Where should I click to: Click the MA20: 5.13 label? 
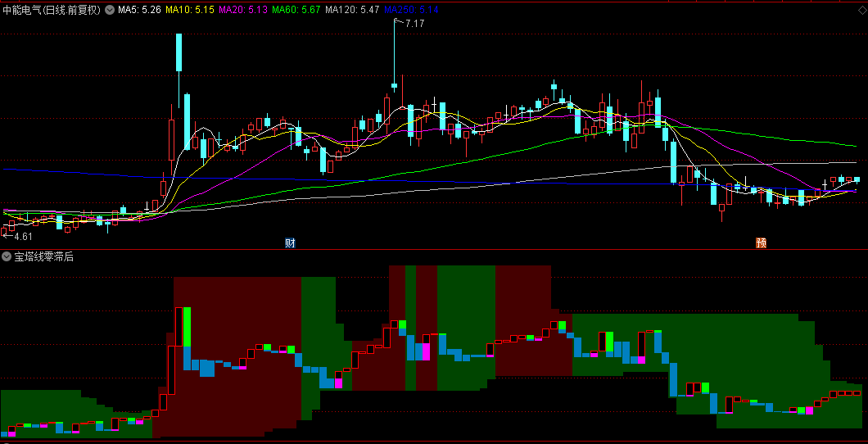[x=243, y=9]
